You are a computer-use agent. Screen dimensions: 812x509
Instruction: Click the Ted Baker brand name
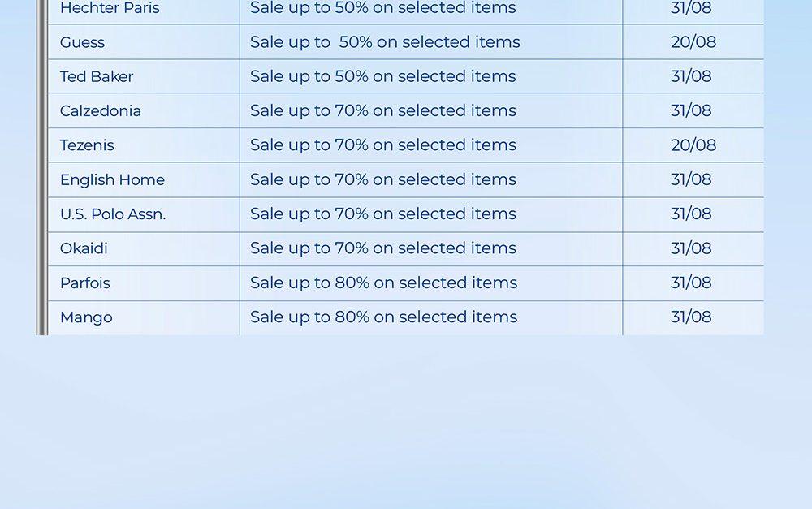[x=97, y=76]
